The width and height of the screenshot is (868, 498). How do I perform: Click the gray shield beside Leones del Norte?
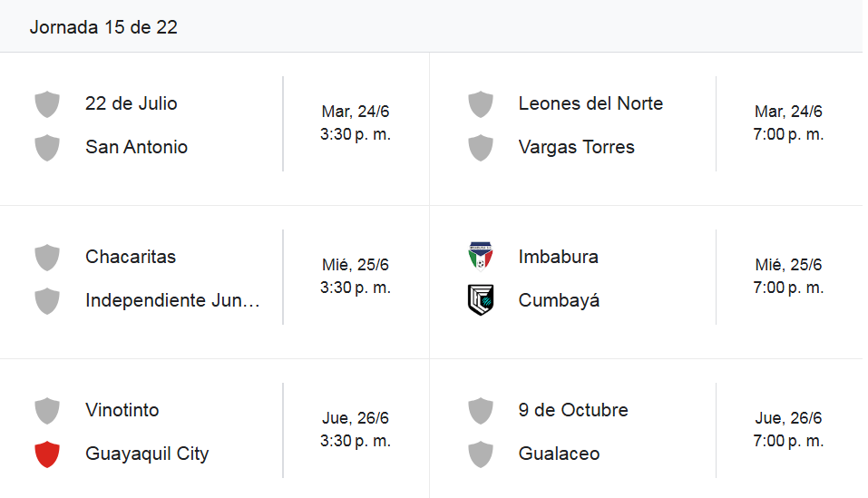481,104
